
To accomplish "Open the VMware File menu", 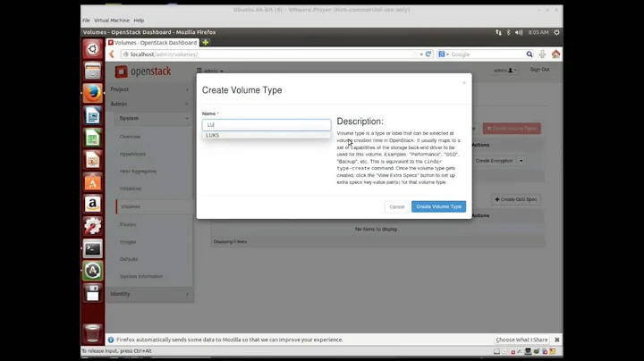I will point(86,20).
